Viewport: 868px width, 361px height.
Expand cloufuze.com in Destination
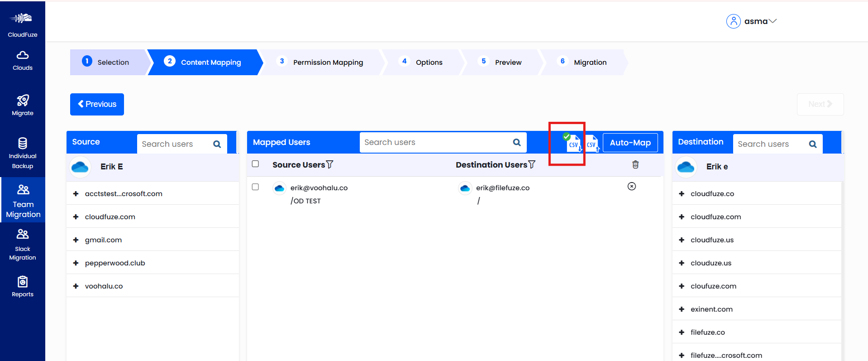[682, 286]
